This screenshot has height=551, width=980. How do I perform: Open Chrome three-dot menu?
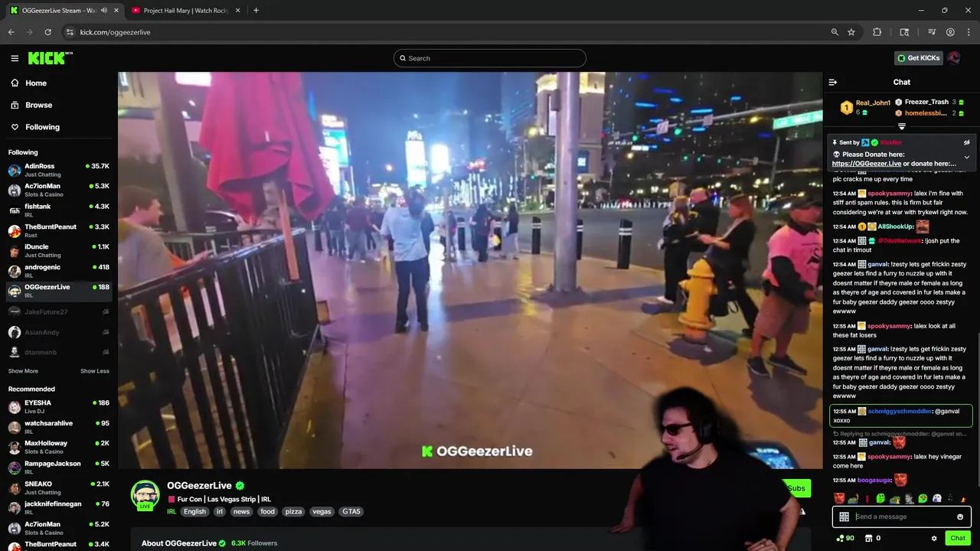pos(968,32)
